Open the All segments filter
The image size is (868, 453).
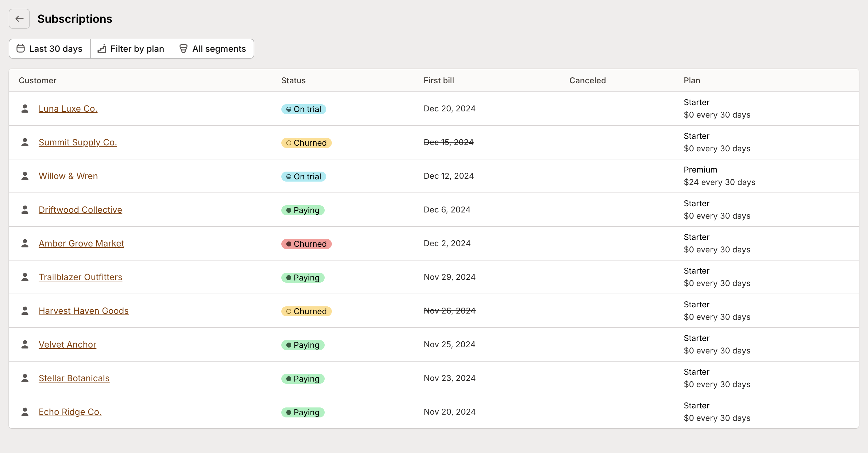(x=213, y=49)
